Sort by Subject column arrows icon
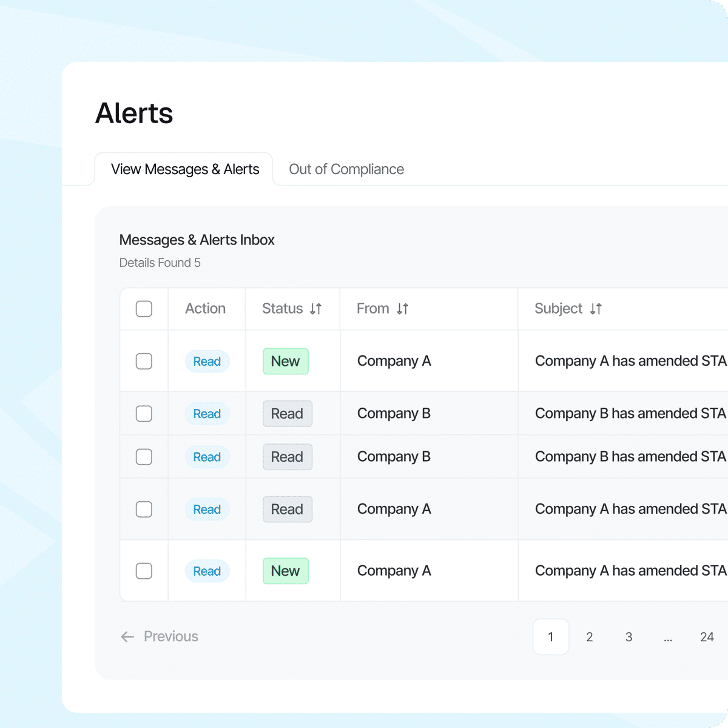The height and width of the screenshot is (728, 728). 596,309
